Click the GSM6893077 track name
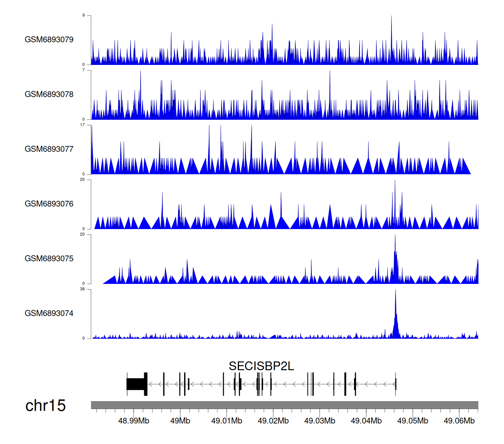Image resolution: width=504 pixels, height=444 pixels. pyautogui.click(x=49, y=149)
